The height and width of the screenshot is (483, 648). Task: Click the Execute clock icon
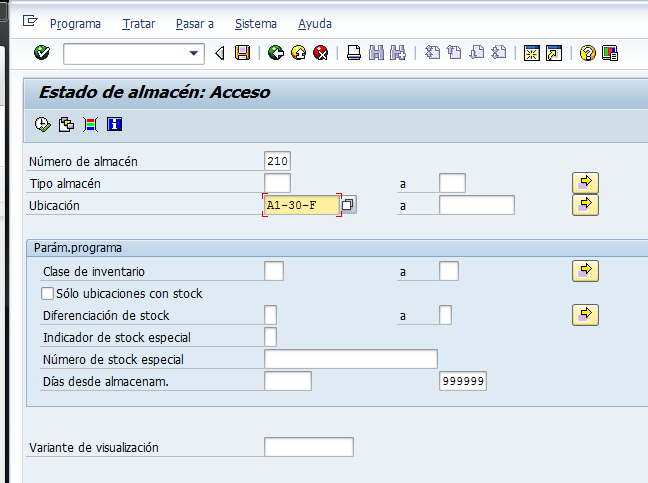point(42,125)
